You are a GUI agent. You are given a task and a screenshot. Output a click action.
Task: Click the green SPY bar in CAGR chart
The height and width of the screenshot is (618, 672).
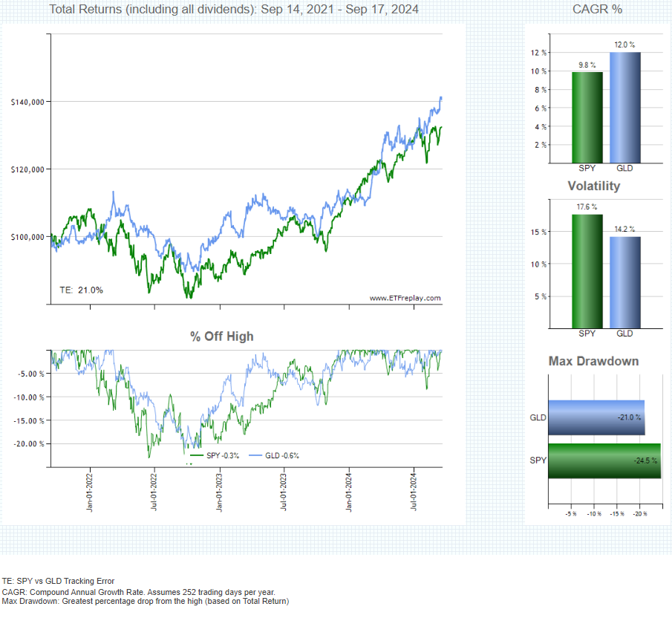click(587, 117)
